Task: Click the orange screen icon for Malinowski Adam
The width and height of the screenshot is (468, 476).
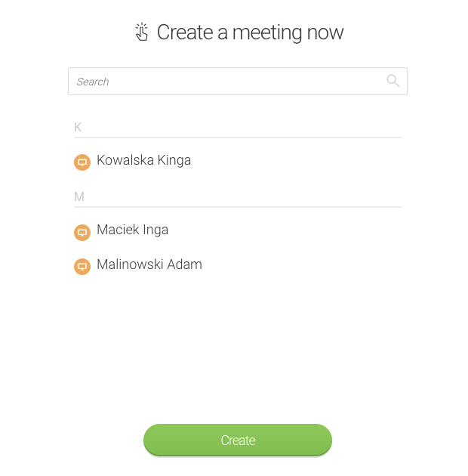Action: coord(82,267)
